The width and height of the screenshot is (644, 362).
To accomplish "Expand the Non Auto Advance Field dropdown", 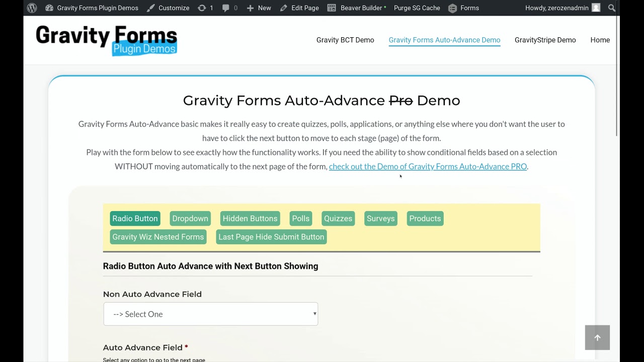I will coord(211,314).
